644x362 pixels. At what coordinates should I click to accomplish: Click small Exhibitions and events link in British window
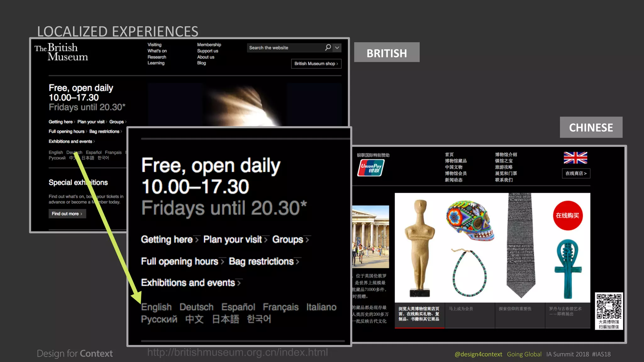(x=72, y=141)
